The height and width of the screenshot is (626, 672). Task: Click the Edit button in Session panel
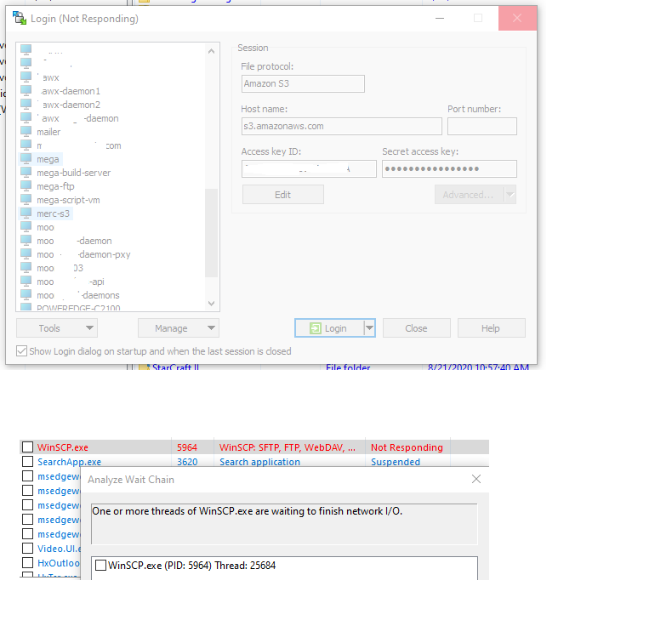click(282, 195)
